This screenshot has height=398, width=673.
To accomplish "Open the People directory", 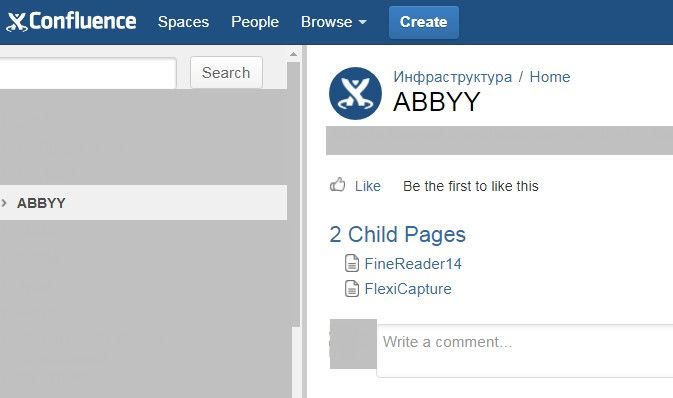I will point(255,22).
